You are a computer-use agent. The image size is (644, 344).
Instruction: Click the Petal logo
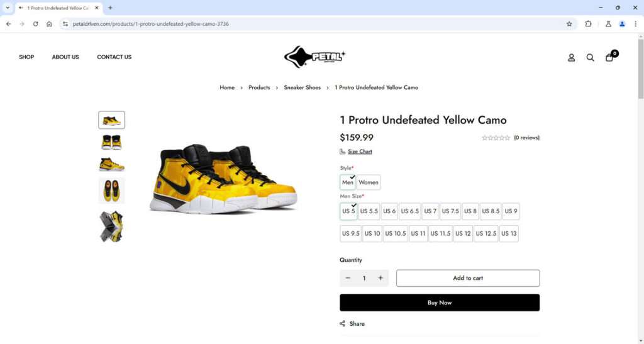315,56
